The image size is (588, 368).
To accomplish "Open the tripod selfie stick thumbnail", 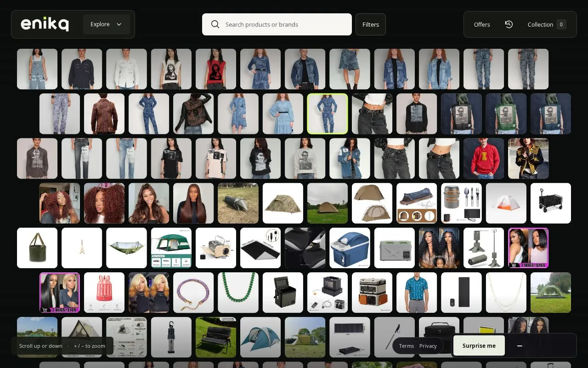I will 484,247.
